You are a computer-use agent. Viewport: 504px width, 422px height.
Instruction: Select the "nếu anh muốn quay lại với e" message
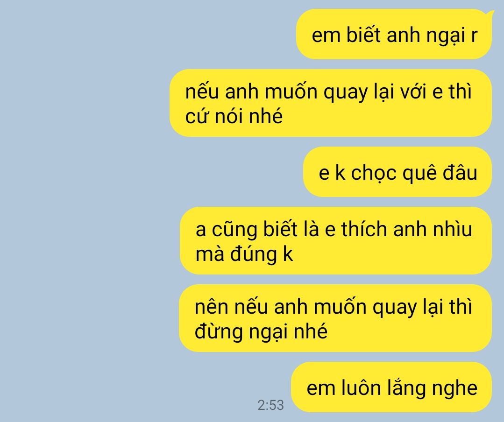click(x=331, y=103)
